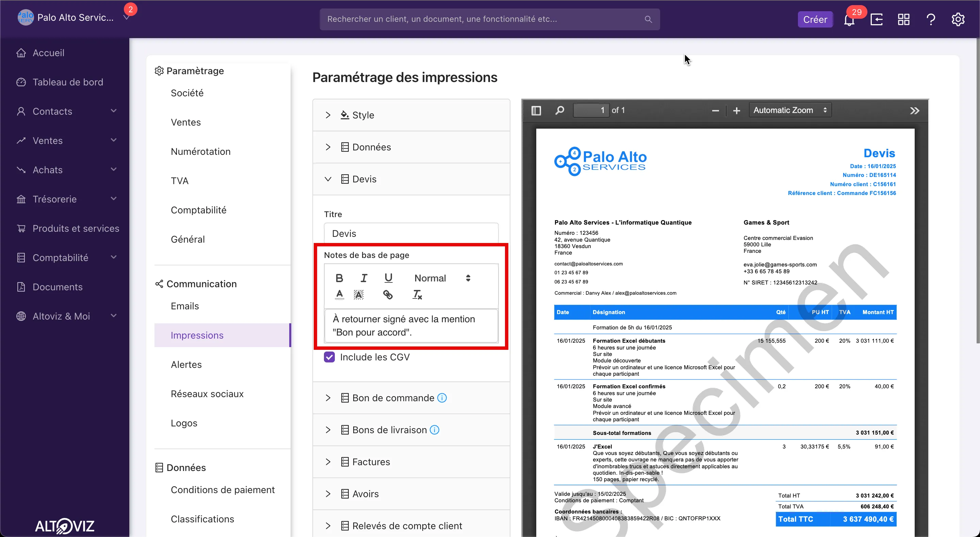Viewport: 980px width, 537px height.
Task: Open Comptabilité in the Paramétrage list
Action: coord(199,210)
